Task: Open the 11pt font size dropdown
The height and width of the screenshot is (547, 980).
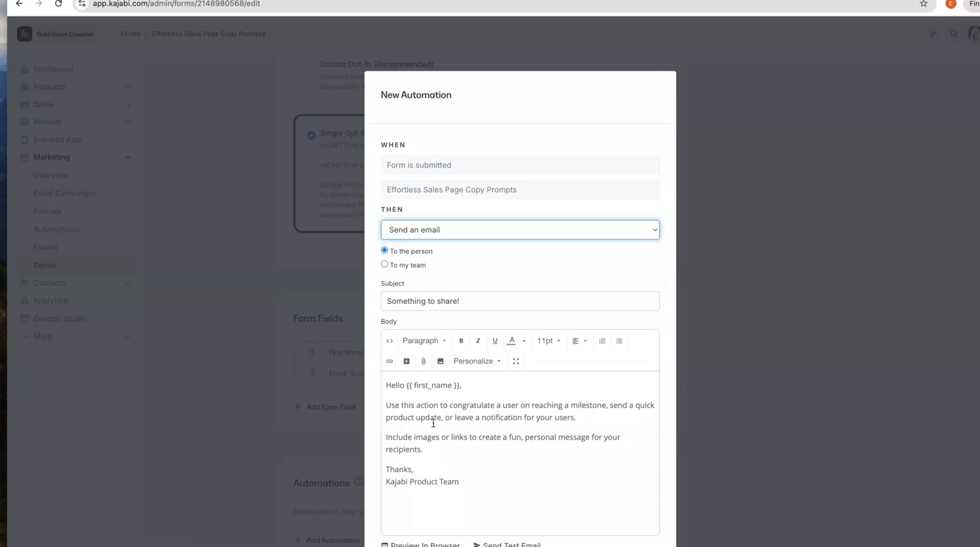Action: [548, 341]
